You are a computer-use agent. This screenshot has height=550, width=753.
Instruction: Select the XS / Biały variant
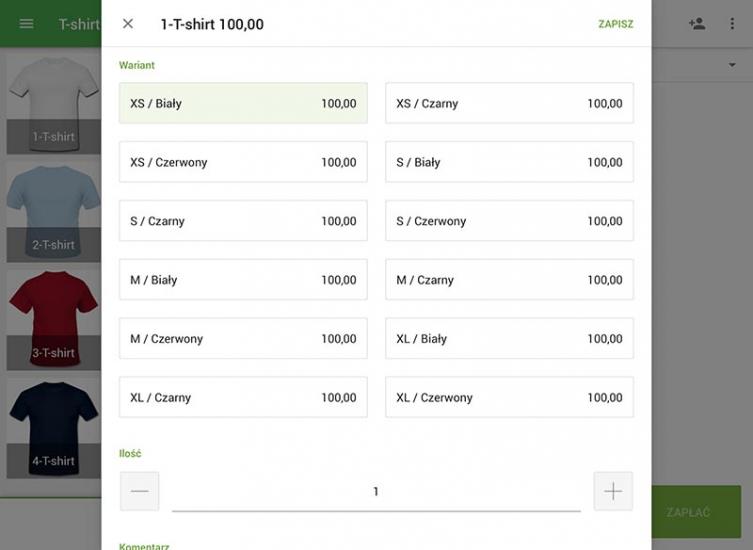(243, 104)
